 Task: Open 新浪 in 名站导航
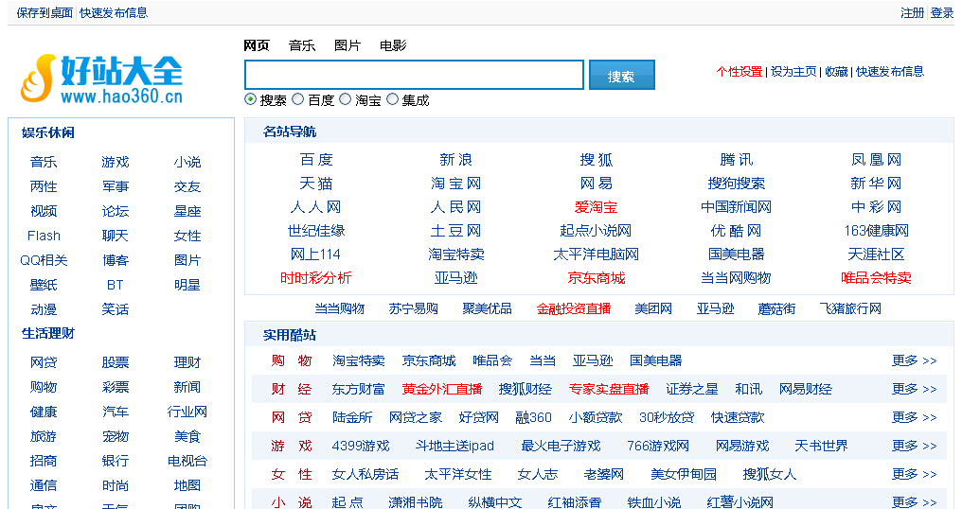coord(455,160)
